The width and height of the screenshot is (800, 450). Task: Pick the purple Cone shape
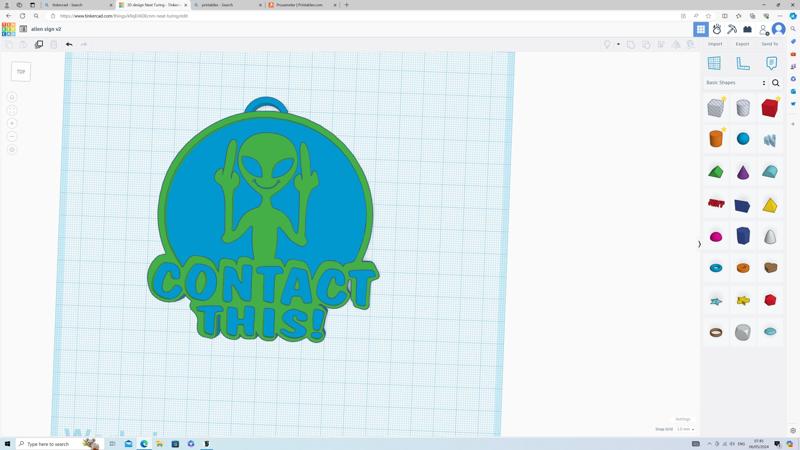[743, 172]
